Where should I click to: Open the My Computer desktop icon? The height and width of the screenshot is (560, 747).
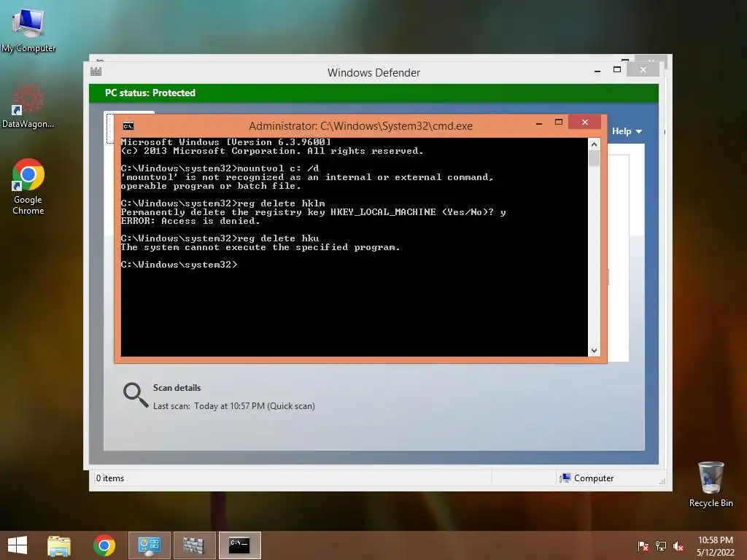[x=28, y=31]
